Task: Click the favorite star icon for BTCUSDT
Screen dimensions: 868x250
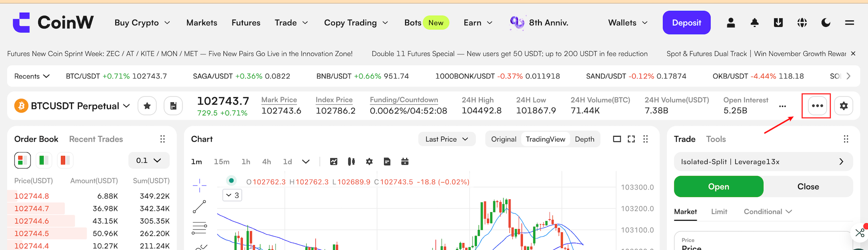Action: pyautogui.click(x=147, y=106)
